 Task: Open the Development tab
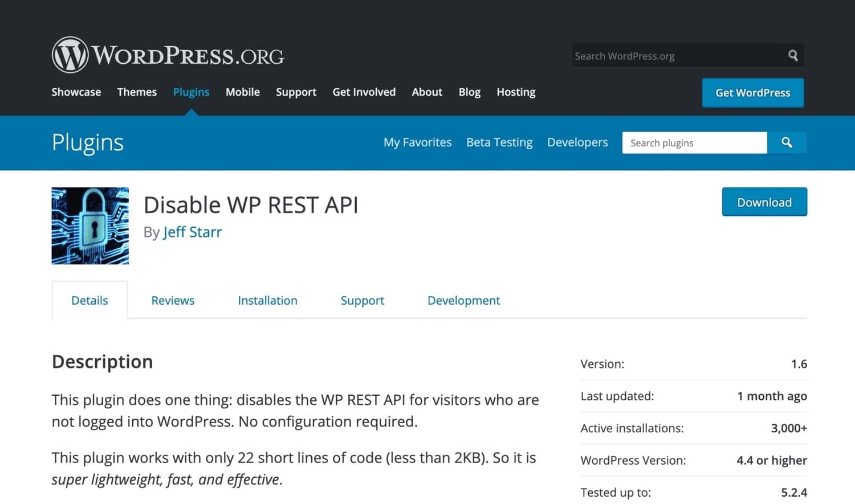tap(463, 300)
